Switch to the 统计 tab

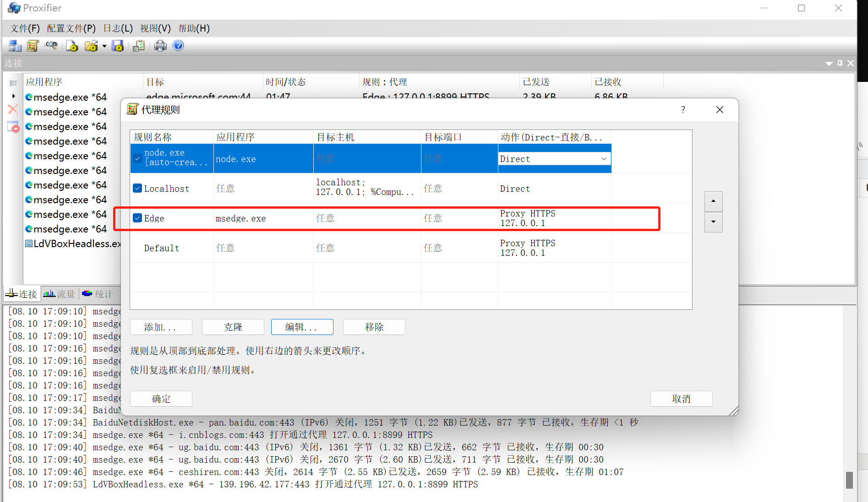[97, 294]
